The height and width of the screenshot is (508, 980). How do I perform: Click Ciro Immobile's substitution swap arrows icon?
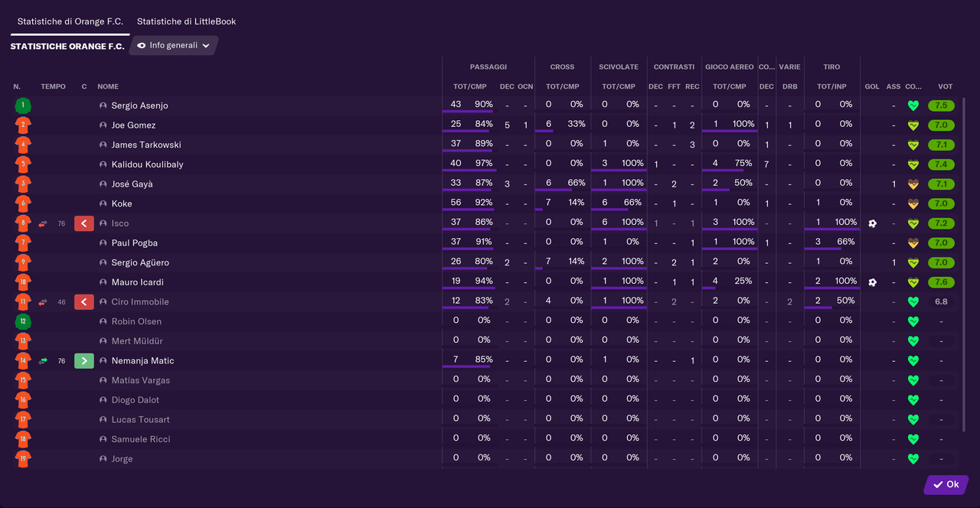[x=43, y=302]
